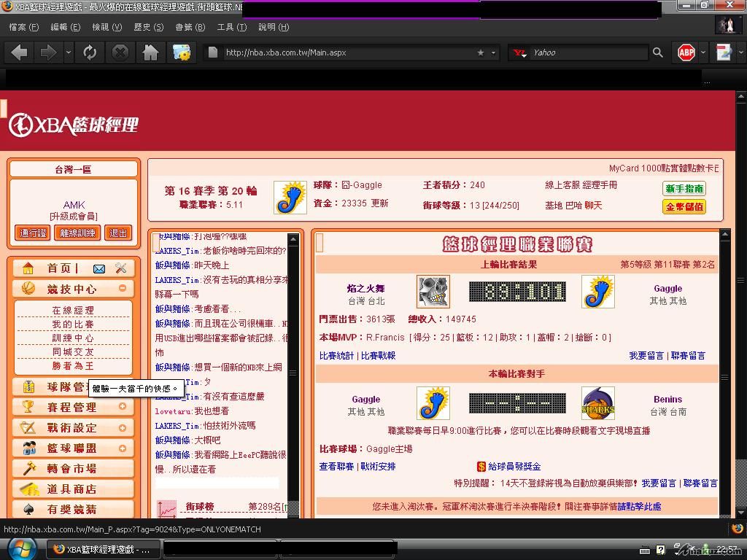Click the 升級成會員 link
Screen dimensions: 747x560
74,217
